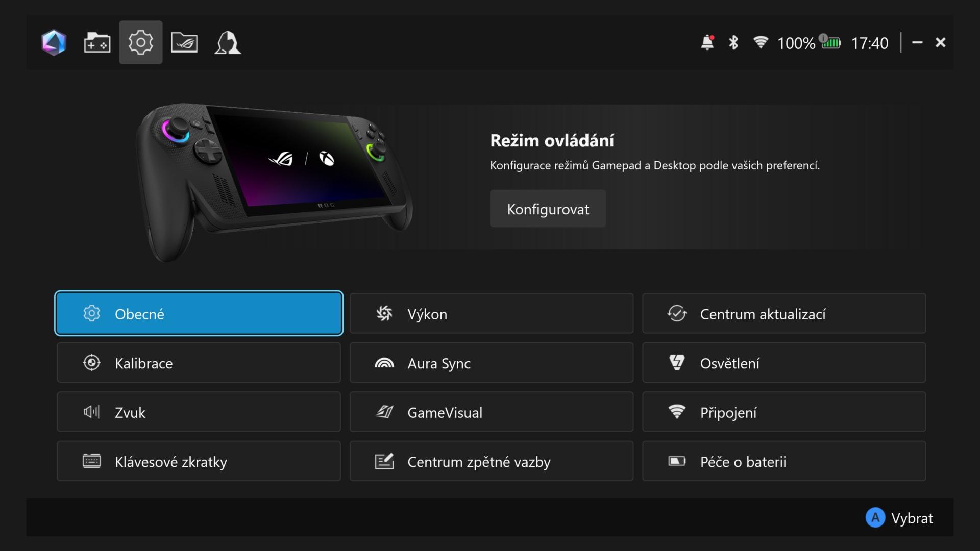Select the settings gear tab
Image resolution: width=980 pixels, height=551 pixels.
coord(141,42)
